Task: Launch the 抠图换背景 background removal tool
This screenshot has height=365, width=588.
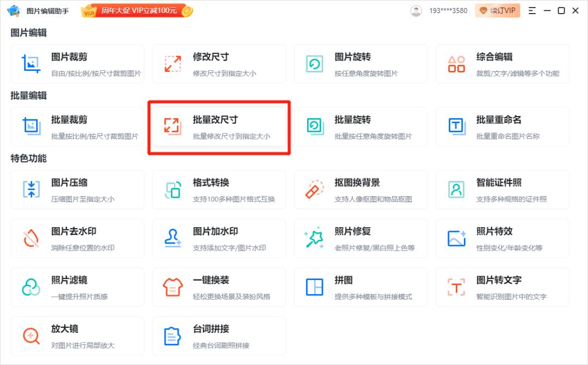Action: (360, 189)
